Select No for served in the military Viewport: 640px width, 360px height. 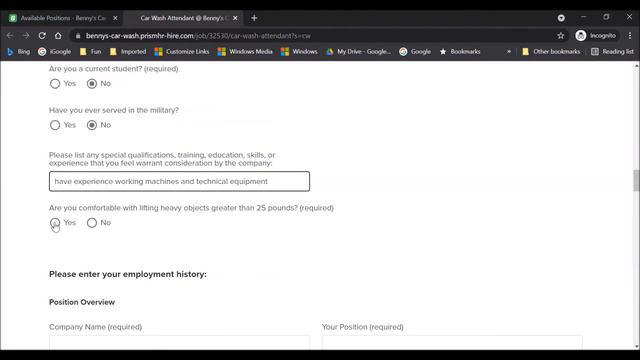click(x=92, y=125)
